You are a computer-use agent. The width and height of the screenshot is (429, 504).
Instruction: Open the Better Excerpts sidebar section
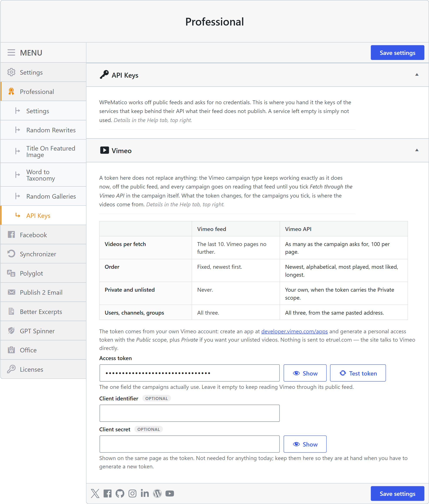[43, 311]
